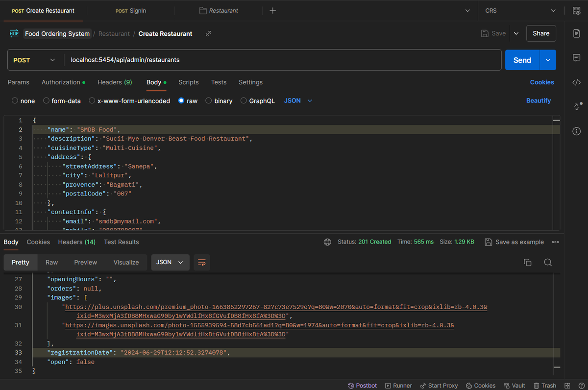
Task: Click the environment quick look icon beside CRS
Action: (576, 11)
